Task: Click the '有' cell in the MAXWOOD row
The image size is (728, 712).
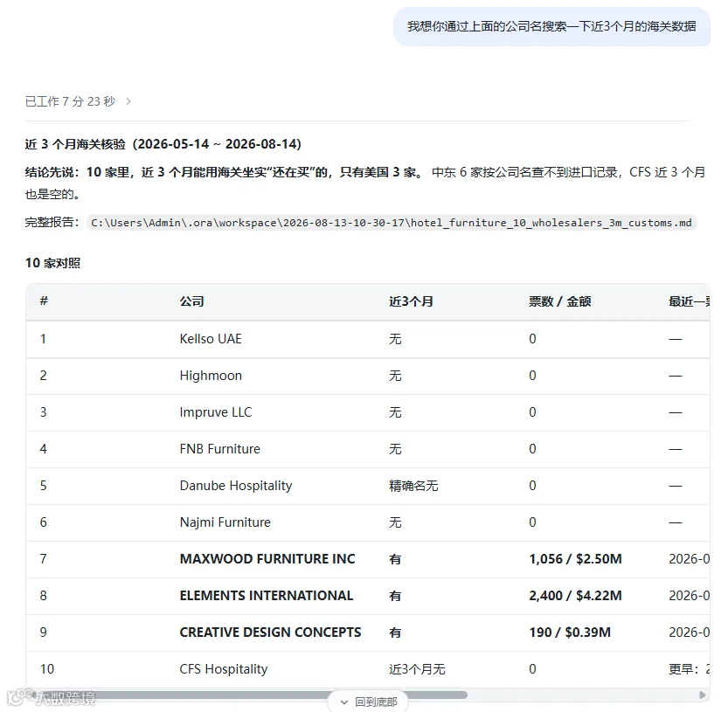Action: click(395, 559)
